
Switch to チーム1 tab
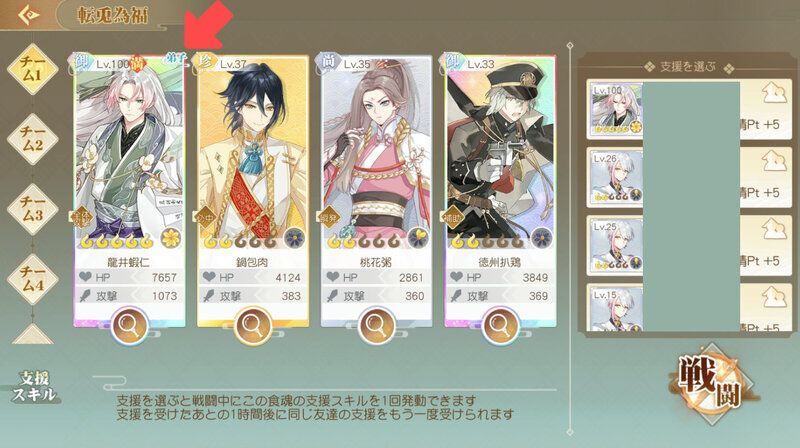[32, 68]
